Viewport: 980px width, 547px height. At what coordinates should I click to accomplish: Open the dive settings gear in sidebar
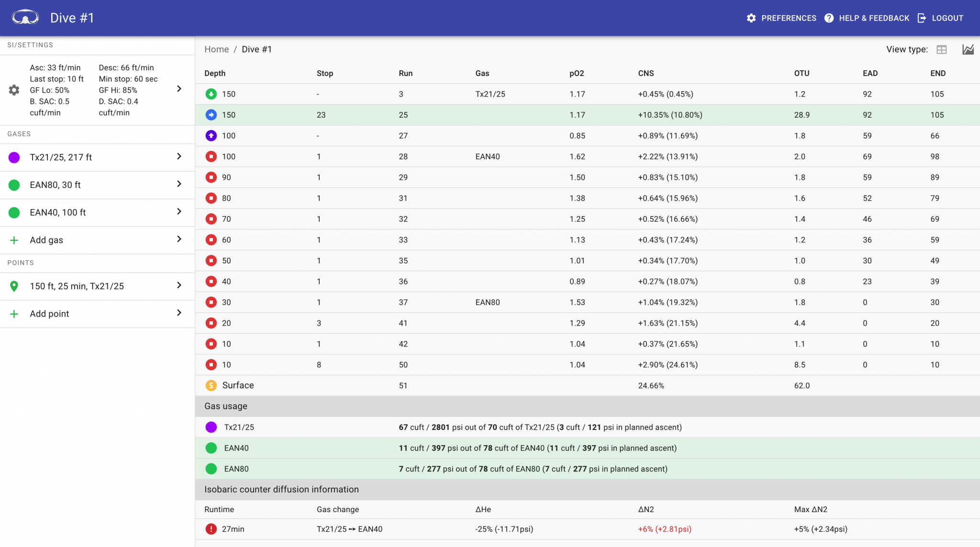(14, 90)
